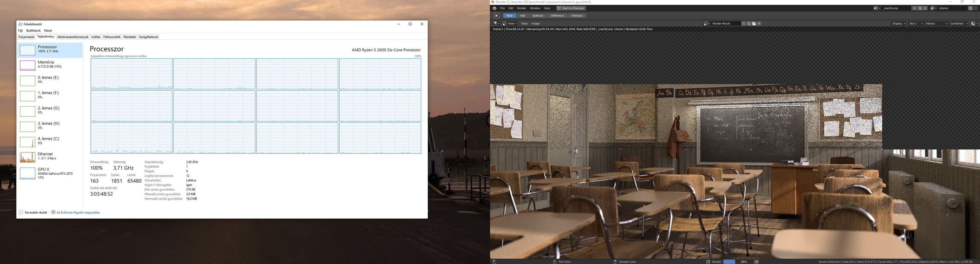
Task: Open the Erőforrás-figyelő megnyitása link
Action: tap(78, 213)
